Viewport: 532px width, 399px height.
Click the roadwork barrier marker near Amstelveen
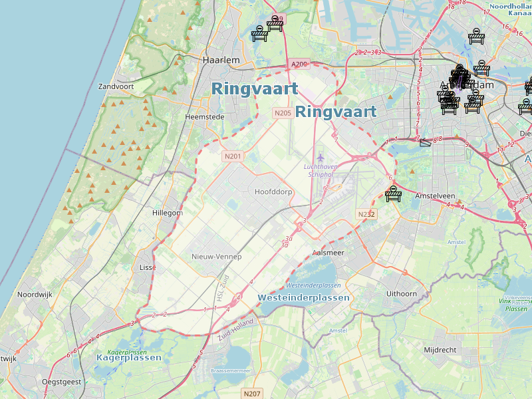coord(394,194)
